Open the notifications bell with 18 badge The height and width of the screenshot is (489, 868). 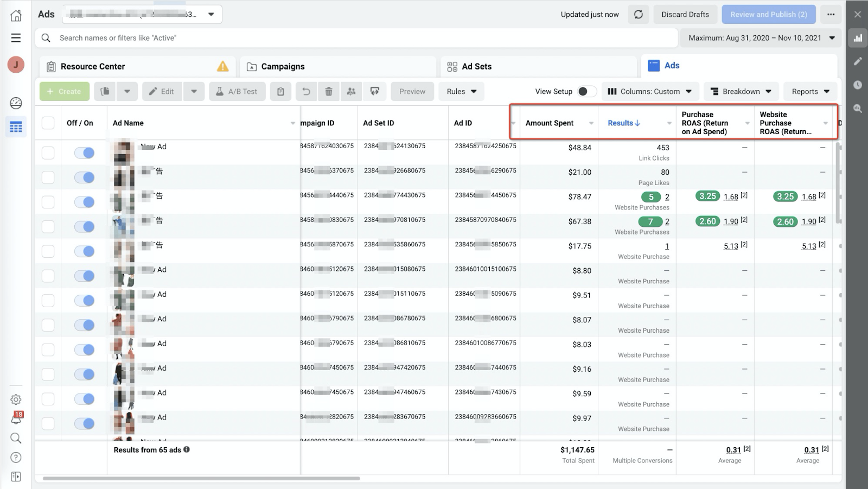click(x=16, y=418)
